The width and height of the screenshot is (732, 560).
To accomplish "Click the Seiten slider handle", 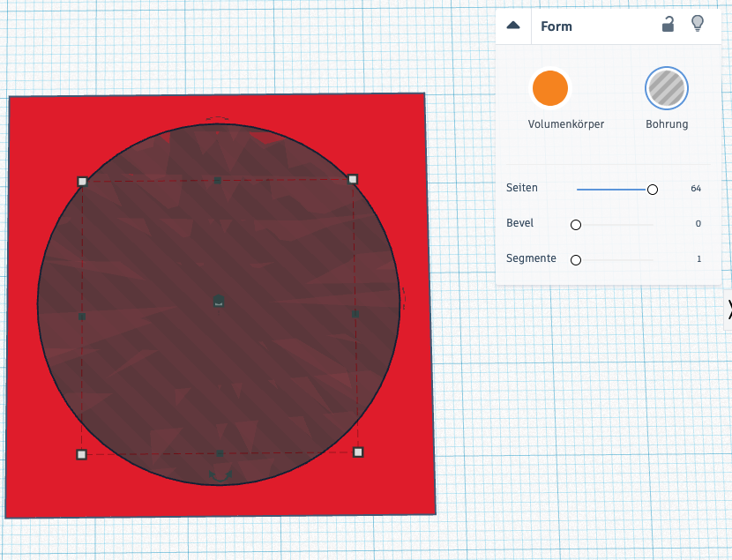I will [x=652, y=189].
